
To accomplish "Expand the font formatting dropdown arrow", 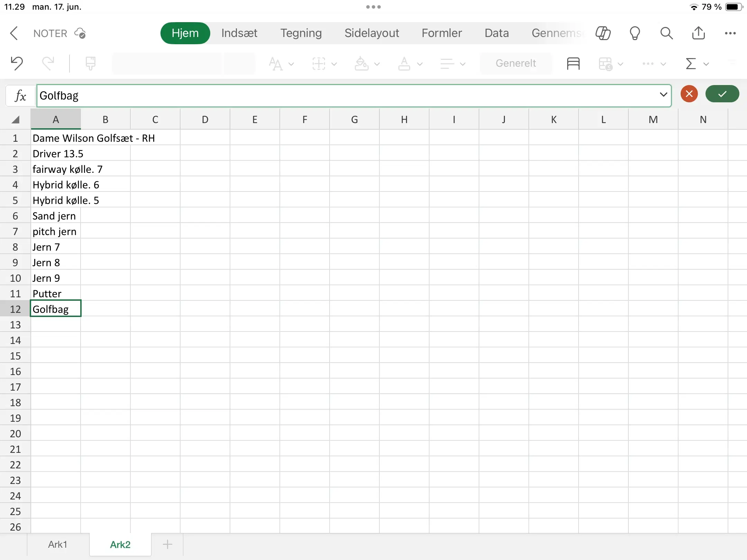I will pyautogui.click(x=291, y=64).
